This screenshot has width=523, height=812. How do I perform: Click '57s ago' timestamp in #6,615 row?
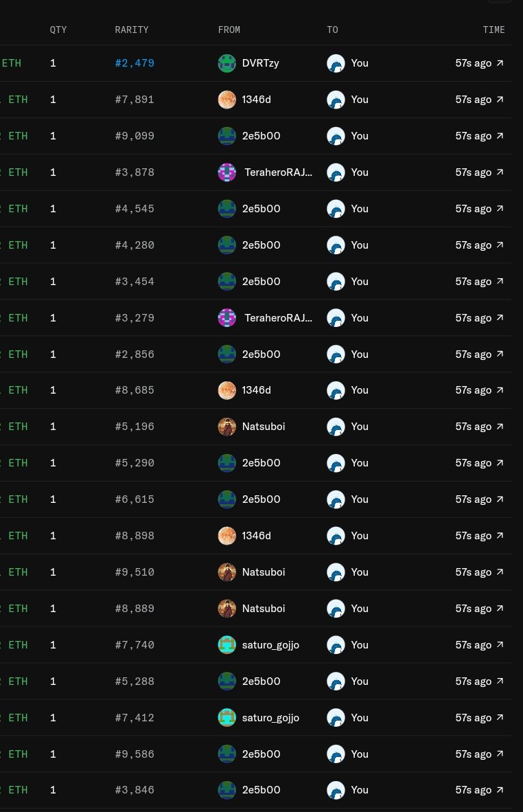coord(474,499)
